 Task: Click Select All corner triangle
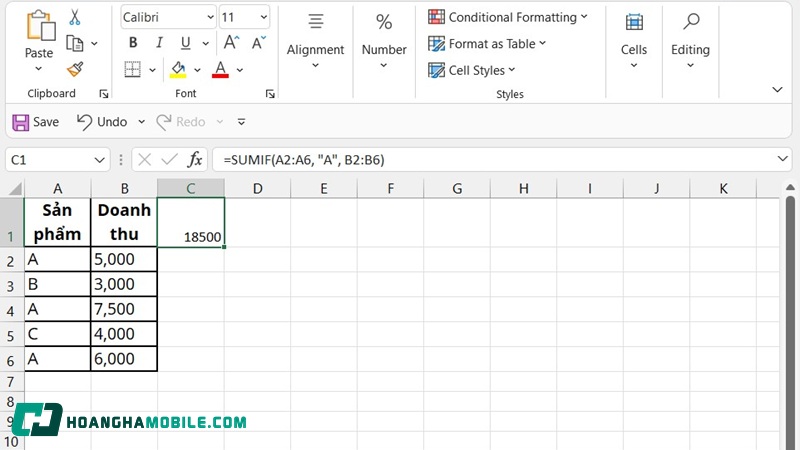click(x=15, y=189)
